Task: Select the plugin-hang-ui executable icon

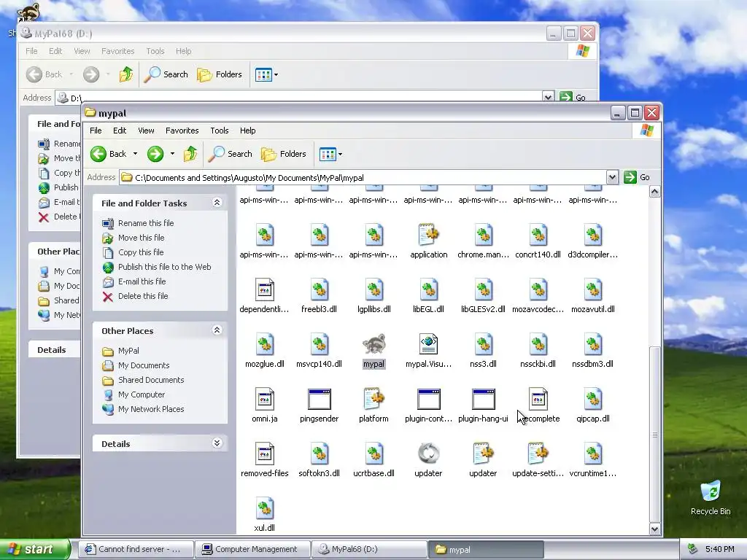Action: [x=483, y=399]
